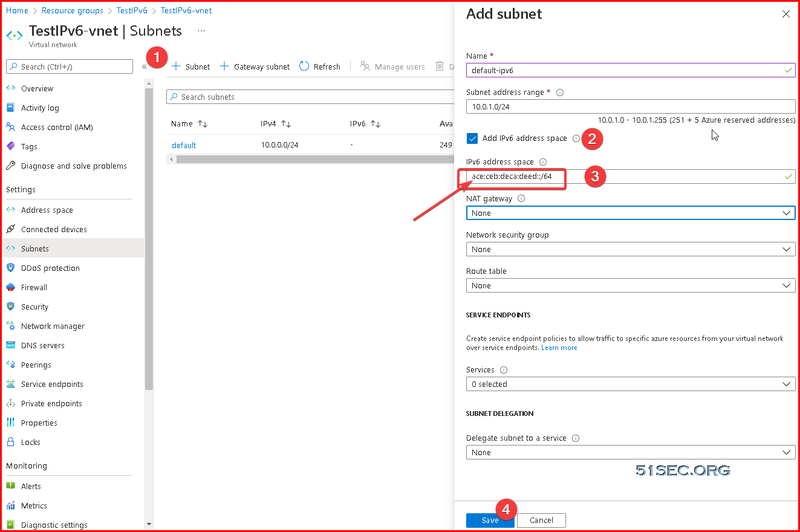Screen dimensions: 800x532
Task: Click the Private endpoints icon
Action: (x=10, y=403)
